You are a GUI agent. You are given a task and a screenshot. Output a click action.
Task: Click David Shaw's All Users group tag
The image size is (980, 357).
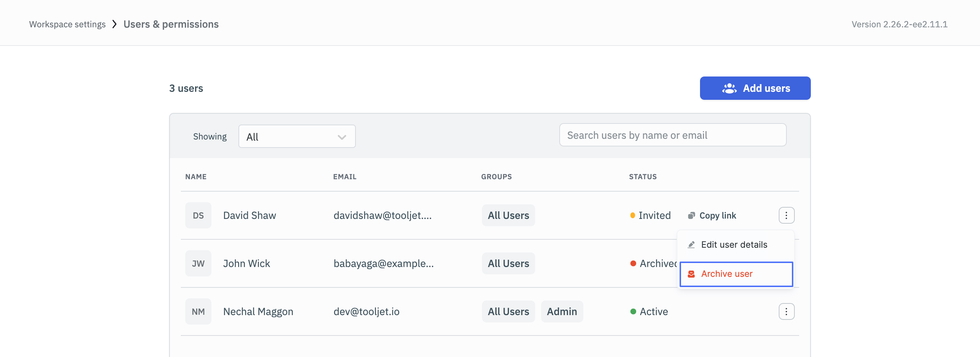[x=508, y=215]
